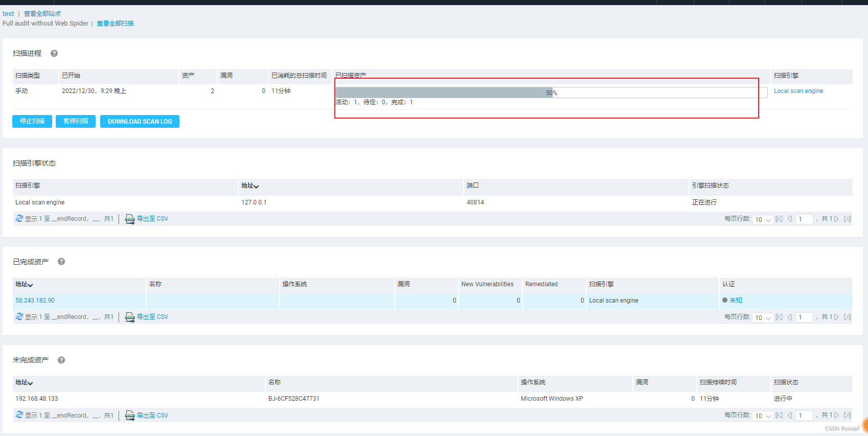Click 暂停扫描 button
This screenshot has height=436, width=868.
click(x=76, y=121)
